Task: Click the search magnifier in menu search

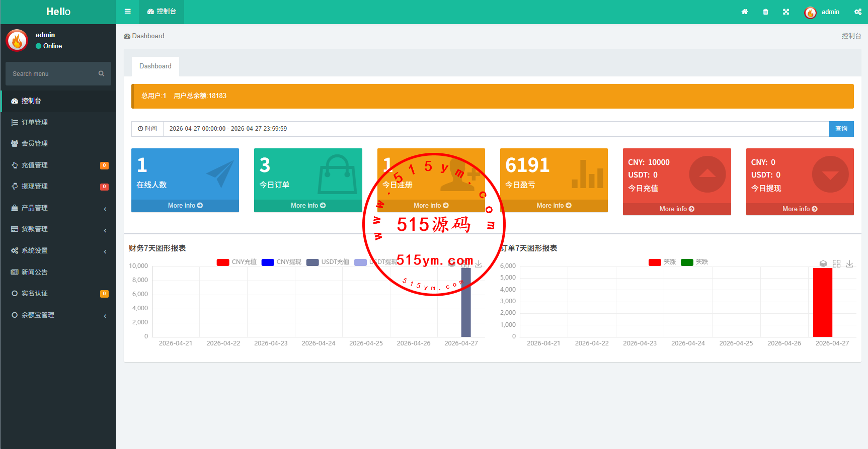Action: coord(101,73)
